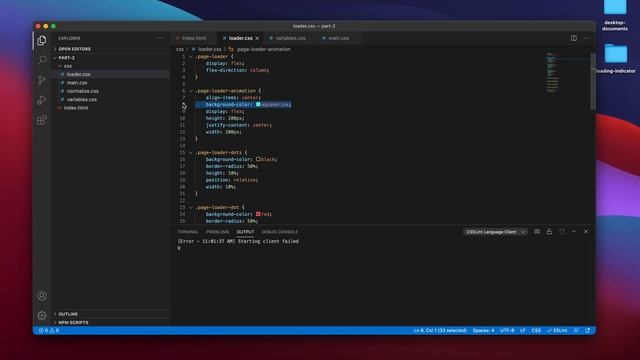The height and width of the screenshot is (360, 640).
Task: Click errors and warnings count in status bar
Action: pos(49,330)
